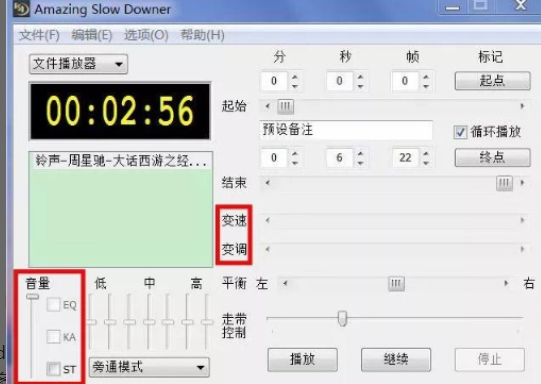Open the 选项(O) menu
Screen dimensions: 541x384
(146, 35)
